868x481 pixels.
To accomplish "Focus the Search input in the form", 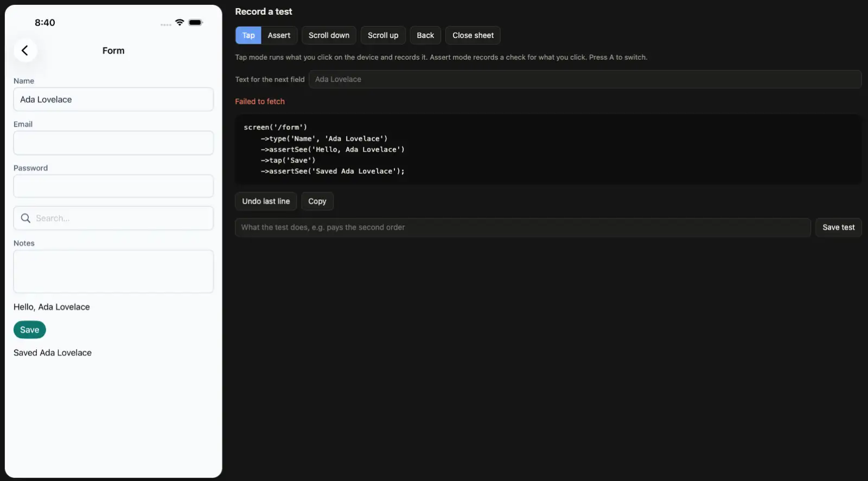I will pos(113,218).
